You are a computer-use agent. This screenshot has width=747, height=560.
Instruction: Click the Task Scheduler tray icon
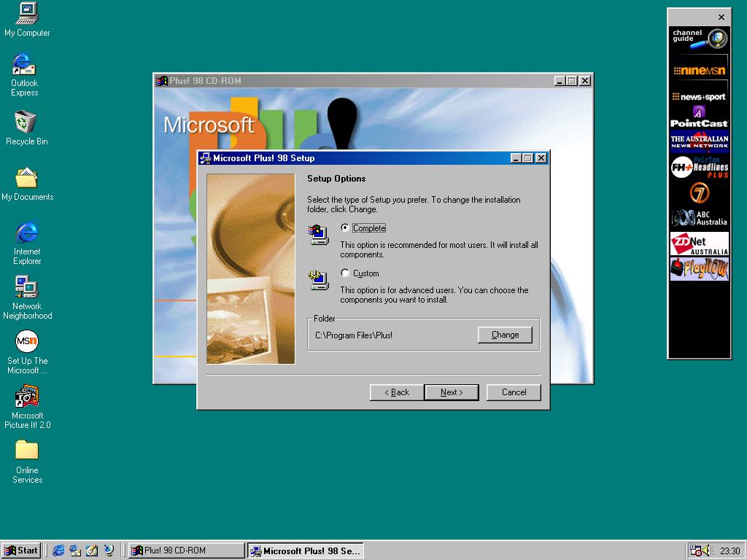click(x=695, y=551)
